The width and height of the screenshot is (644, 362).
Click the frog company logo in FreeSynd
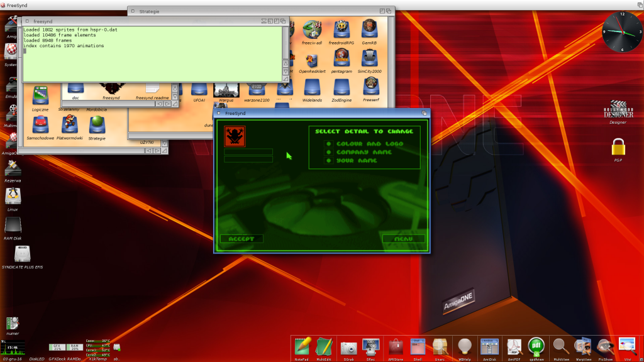tap(235, 136)
